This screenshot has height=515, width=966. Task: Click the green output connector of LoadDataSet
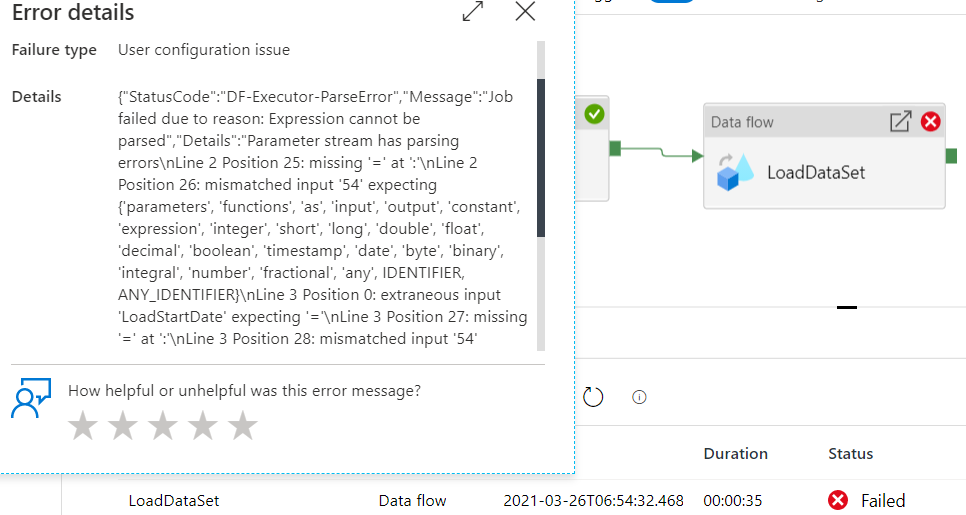tap(951, 156)
